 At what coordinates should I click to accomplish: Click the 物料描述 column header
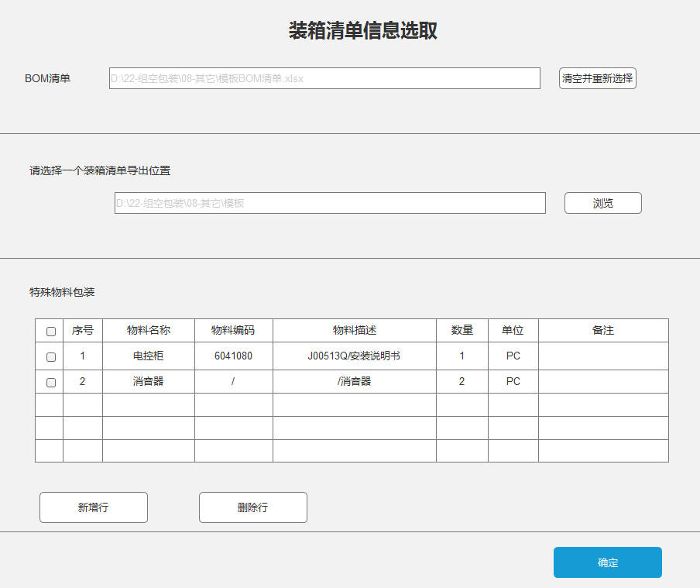355,330
